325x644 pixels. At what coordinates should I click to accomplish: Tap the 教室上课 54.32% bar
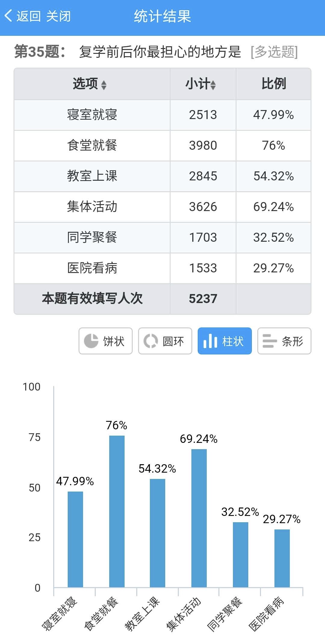(157, 533)
